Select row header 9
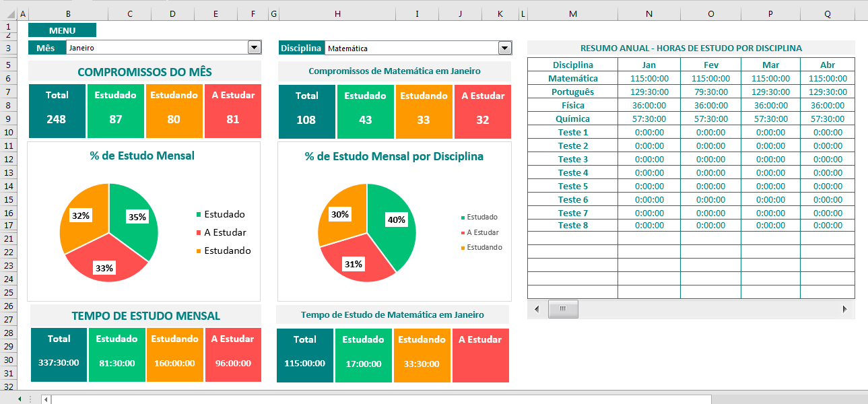This screenshot has width=868, height=404. (x=9, y=119)
